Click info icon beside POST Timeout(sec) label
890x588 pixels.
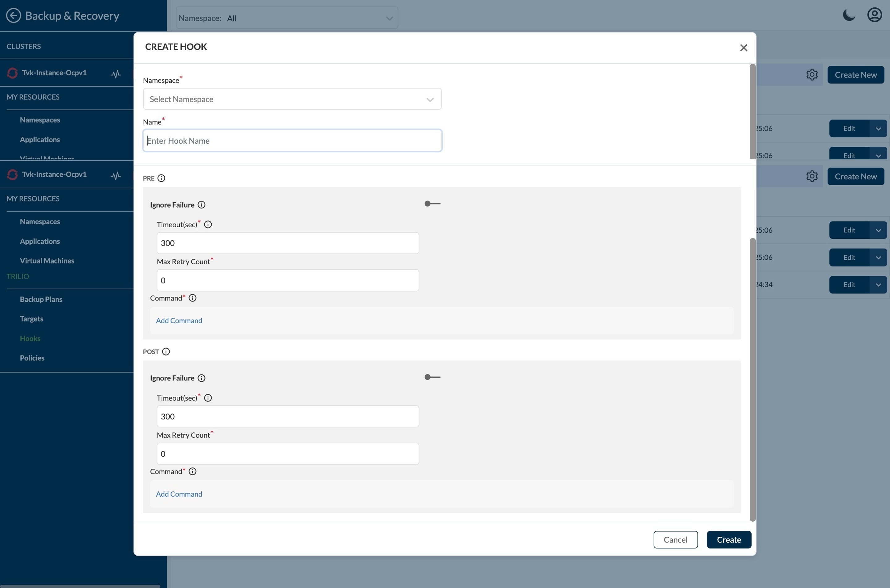point(208,398)
